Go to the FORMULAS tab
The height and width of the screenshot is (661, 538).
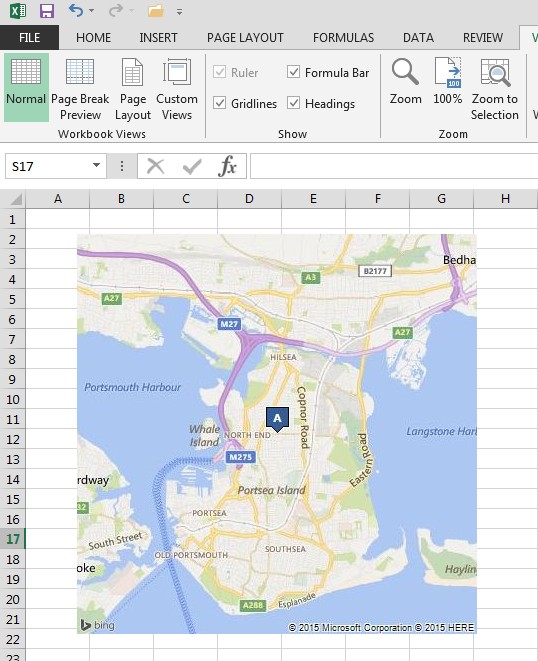coord(343,38)
